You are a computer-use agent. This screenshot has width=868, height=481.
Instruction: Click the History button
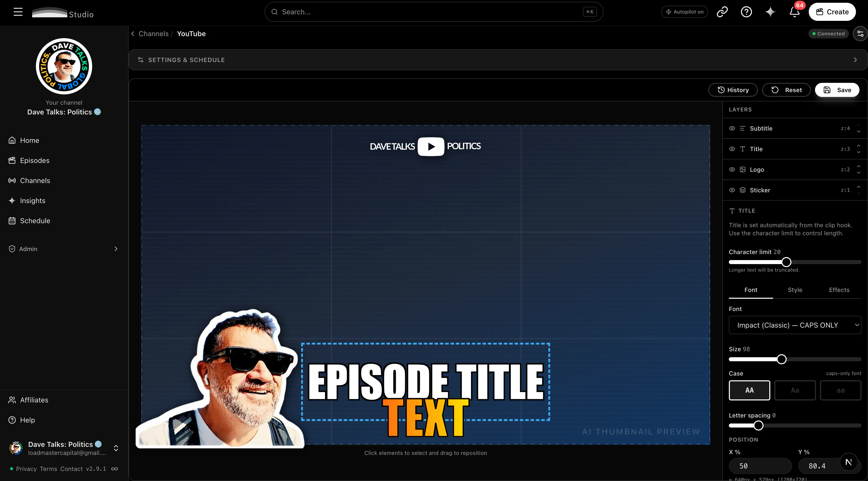[733, 90]
